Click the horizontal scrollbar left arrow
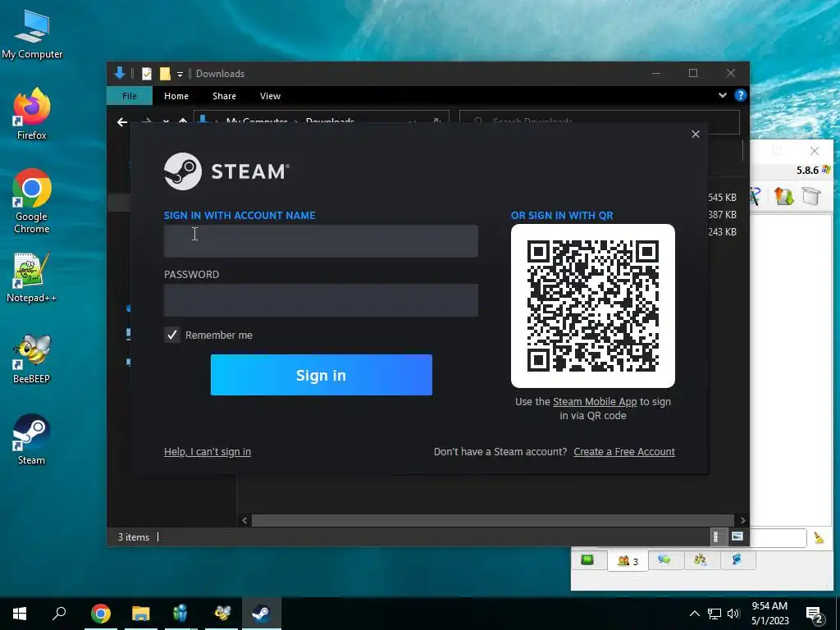The image size is (840, 630). click(244, 520)
